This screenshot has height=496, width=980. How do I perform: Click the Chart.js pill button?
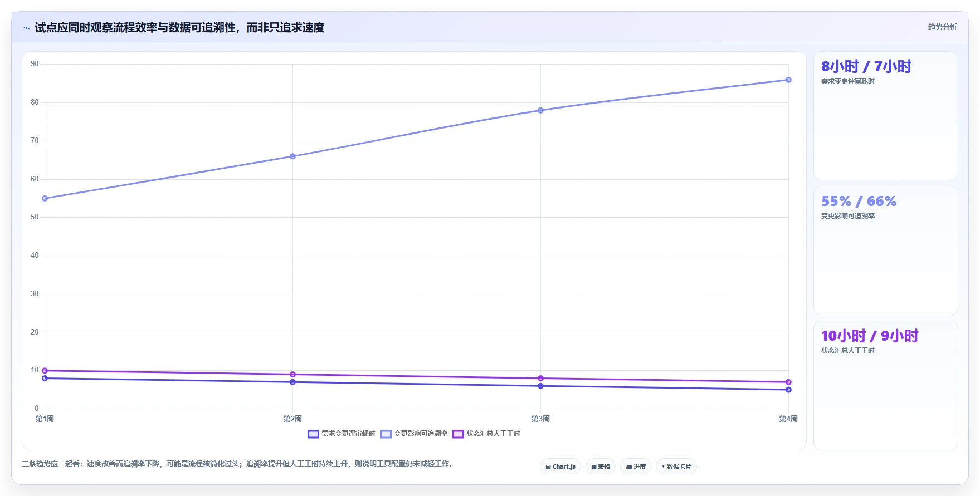[560, 466]
